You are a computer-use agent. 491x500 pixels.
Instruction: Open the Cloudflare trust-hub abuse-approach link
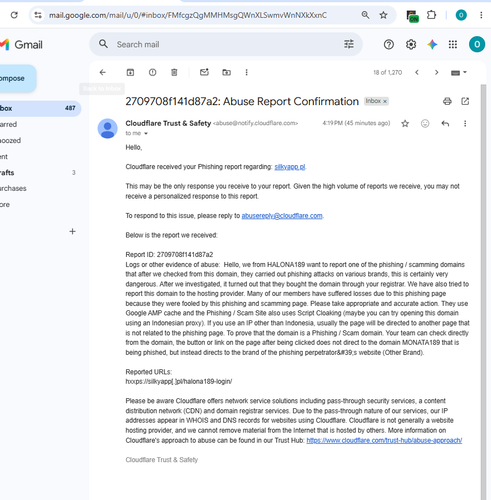[x=384, y=440]
